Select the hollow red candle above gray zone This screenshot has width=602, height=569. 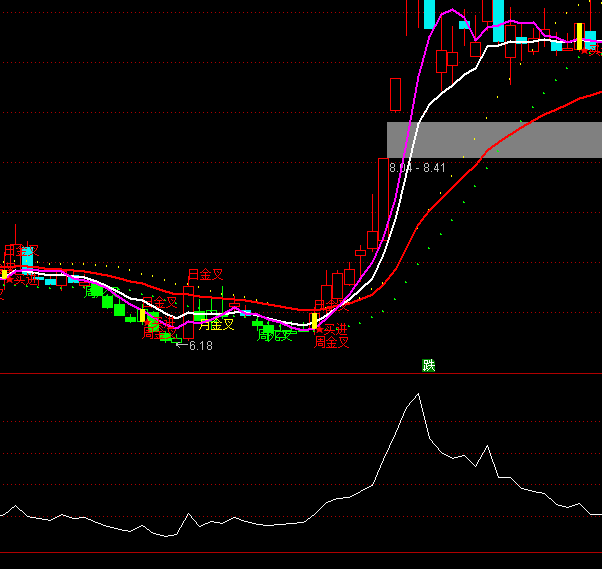pyautogui.click(x=395, y=94)
